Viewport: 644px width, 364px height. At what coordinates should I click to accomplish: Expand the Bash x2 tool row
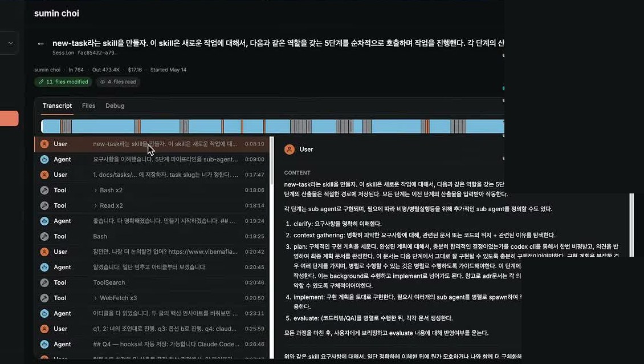point(152,190)
